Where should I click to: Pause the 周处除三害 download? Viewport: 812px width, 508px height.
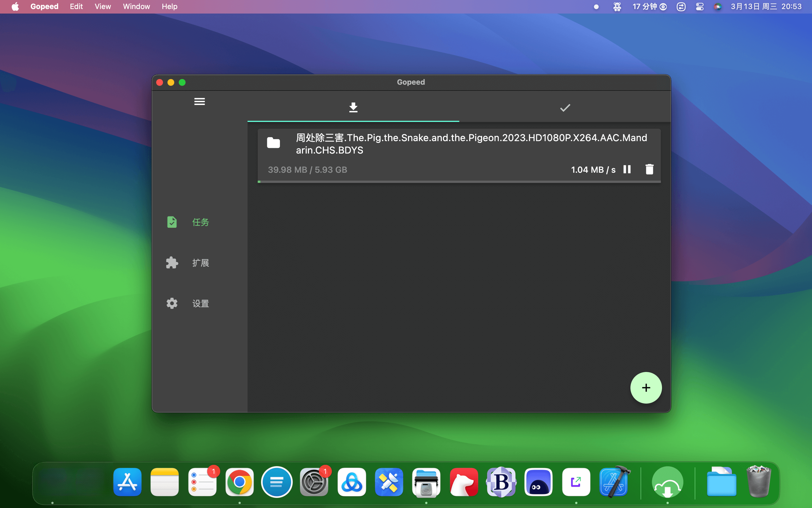(x=627, y=169)
